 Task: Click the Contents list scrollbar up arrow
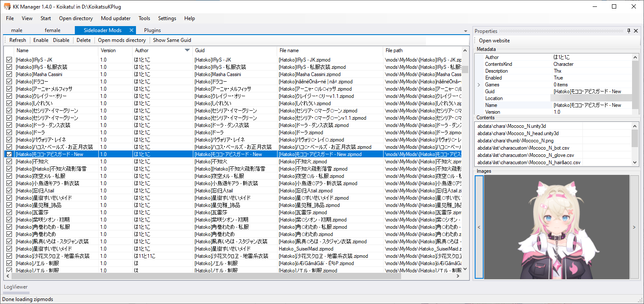pyautogui.click(x=635, y=126)
